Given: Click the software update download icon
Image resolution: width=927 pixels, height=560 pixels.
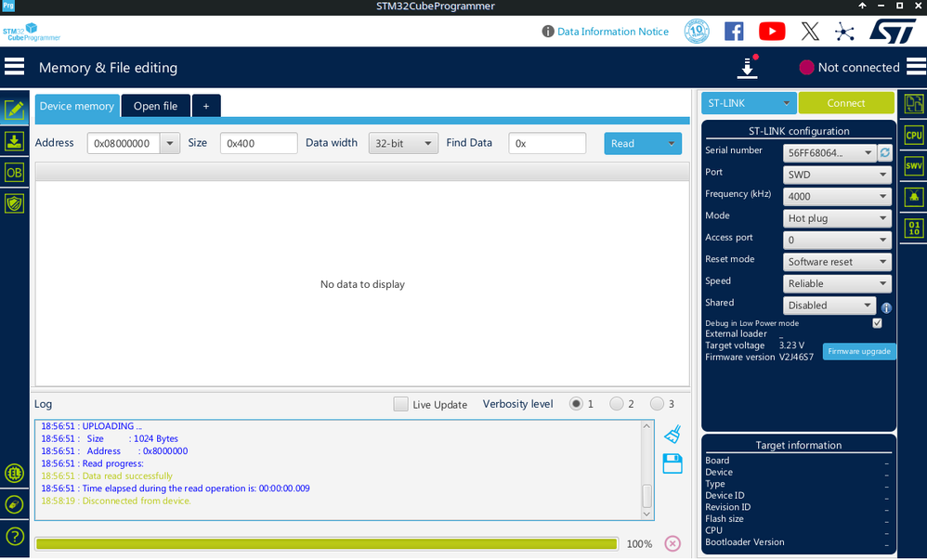Looking at the screenshot, I should point(748,67).
